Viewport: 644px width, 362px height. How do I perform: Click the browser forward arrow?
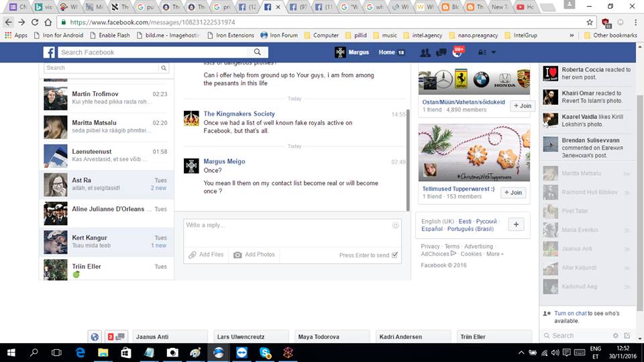[21, 22]
